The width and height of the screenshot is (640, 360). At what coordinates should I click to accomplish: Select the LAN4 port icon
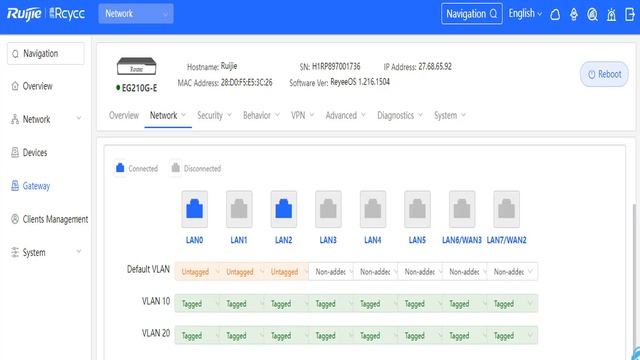point(373,209)
